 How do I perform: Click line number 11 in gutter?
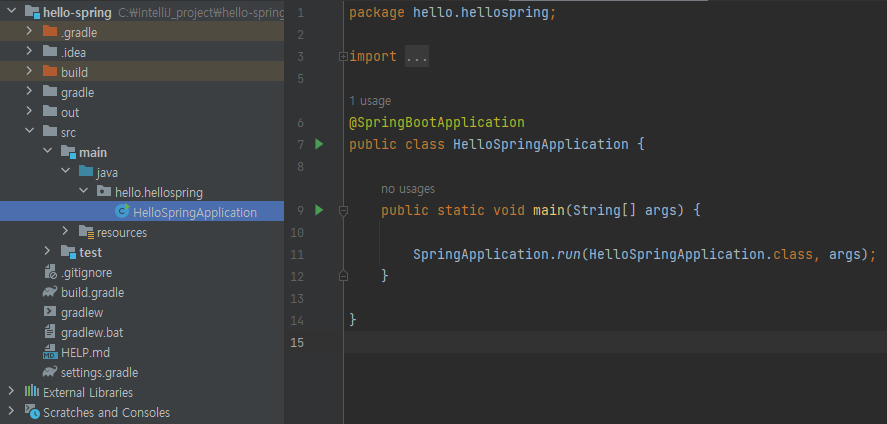(x=296, y=254)
